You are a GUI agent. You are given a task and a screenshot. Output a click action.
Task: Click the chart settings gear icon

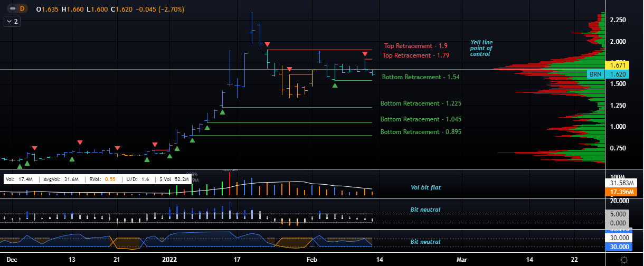coord(624,260)
